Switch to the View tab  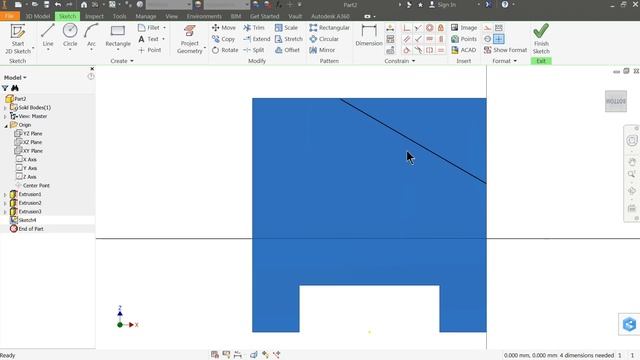pyautogui.click(x=171, y=16)
